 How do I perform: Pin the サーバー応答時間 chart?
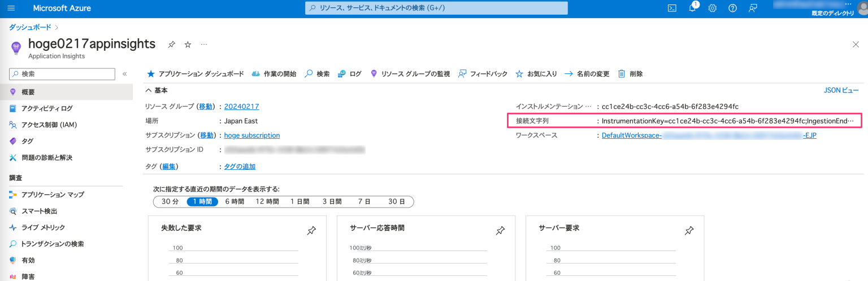click(x=500, y=230)
